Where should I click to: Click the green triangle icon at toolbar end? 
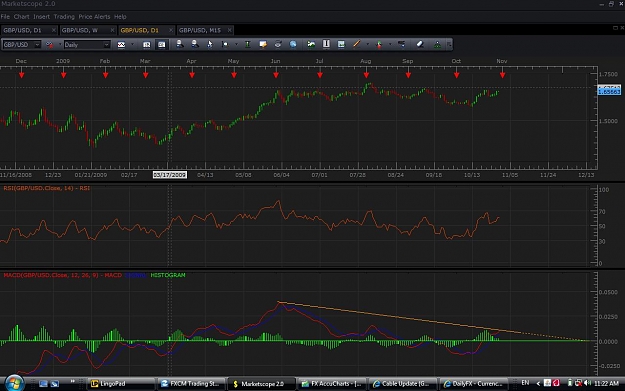[437, 45]
